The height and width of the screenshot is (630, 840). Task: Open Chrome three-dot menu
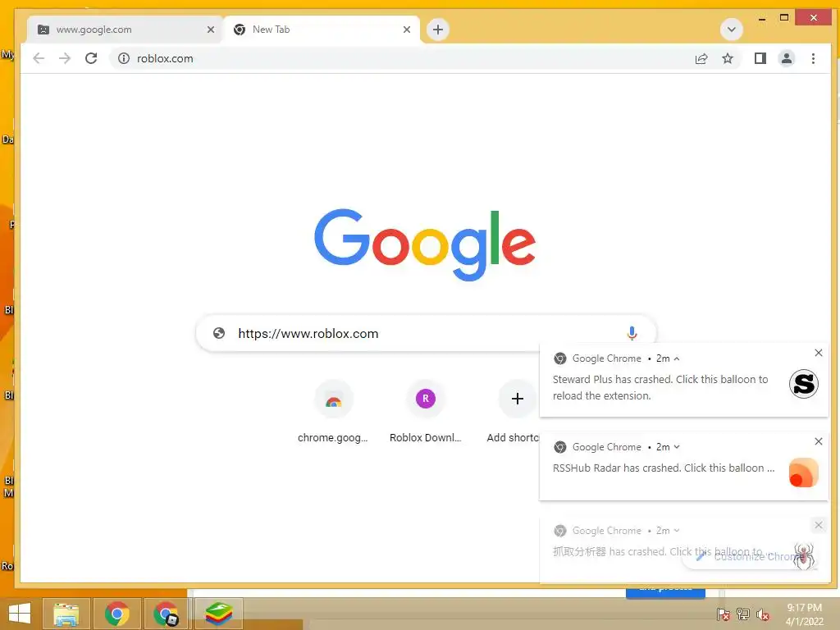813,58
